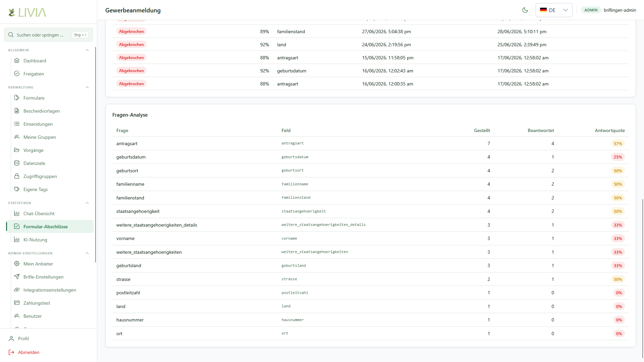Screen dimensions: 644x362
Task: Click the Zahlungstest credit card icon
Action: (17, 303)
